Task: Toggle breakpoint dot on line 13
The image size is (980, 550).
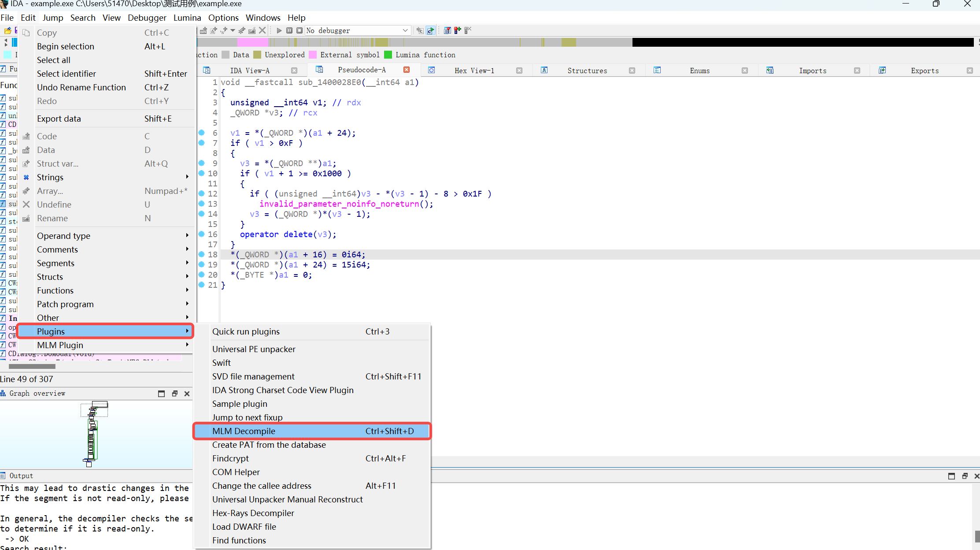Action: click(202, 204)
